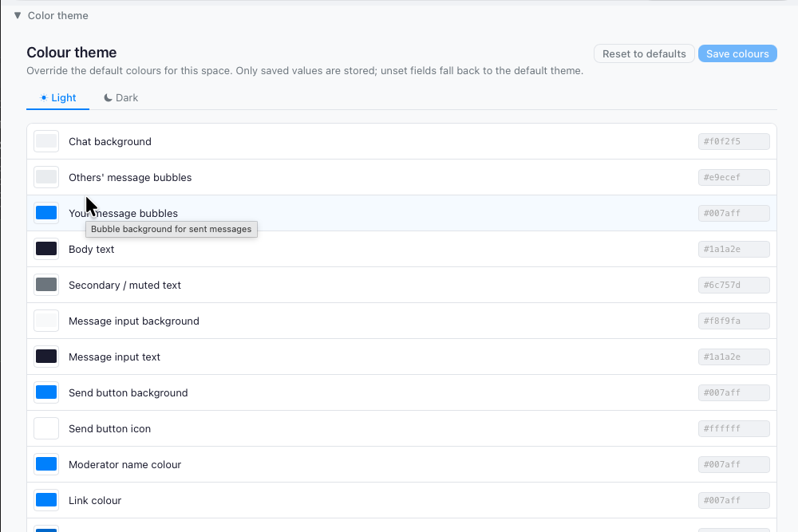Screen dimensions: 798x532
Task: Switch to the Dark tab
Action: [x=121, y=97]
